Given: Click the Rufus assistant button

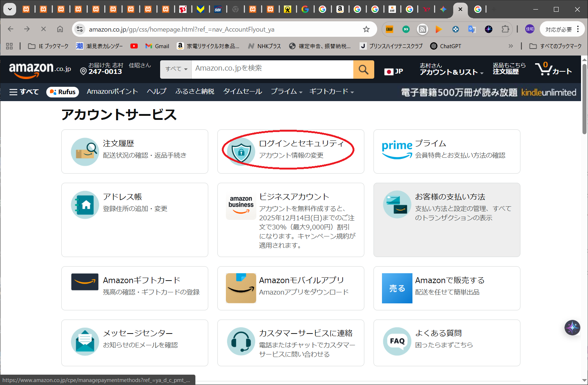Looking at the screenshot, I should click(63, 92).
